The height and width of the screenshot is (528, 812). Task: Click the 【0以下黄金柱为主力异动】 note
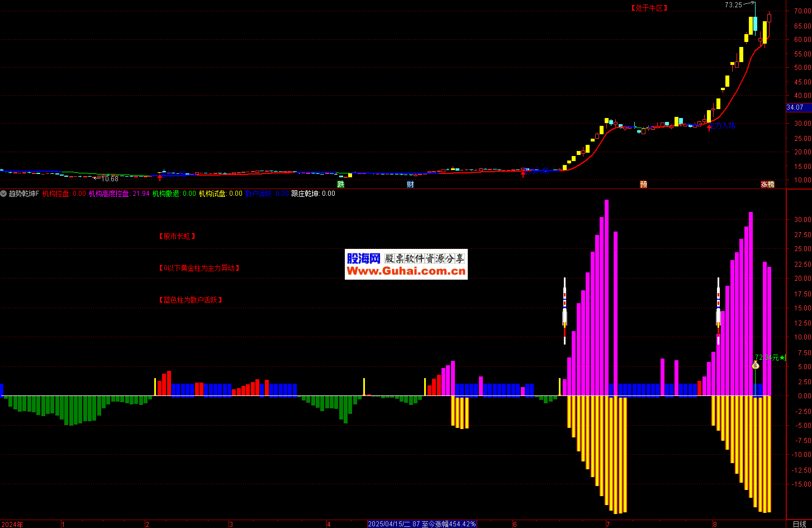tap(200, 268)
